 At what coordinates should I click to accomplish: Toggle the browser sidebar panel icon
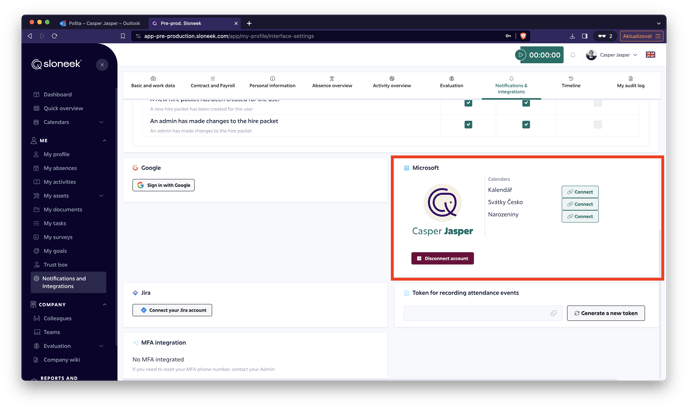[584, 36]
